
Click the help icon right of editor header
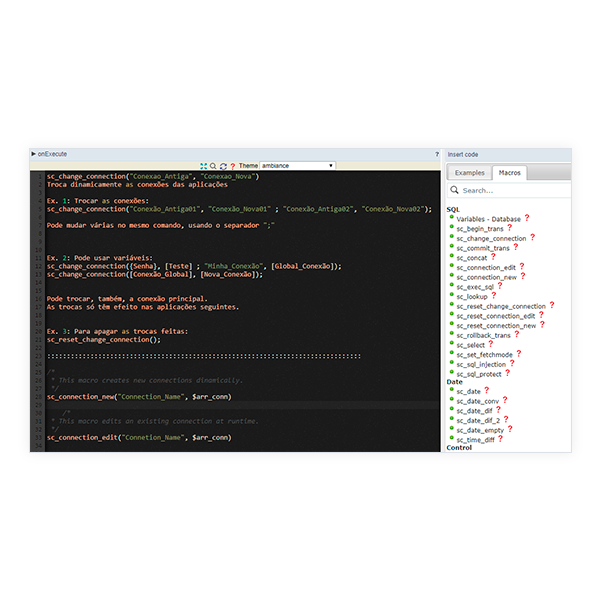(x=437, y=154)
